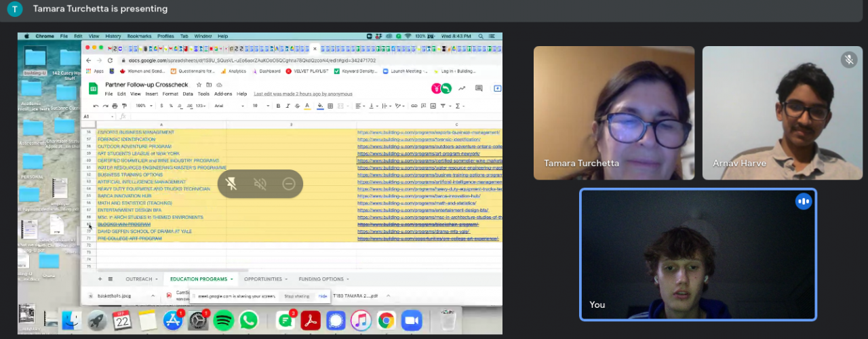Open the fill color picker
The height and width of the screenshot is (339, 868).
pos(320,106)
